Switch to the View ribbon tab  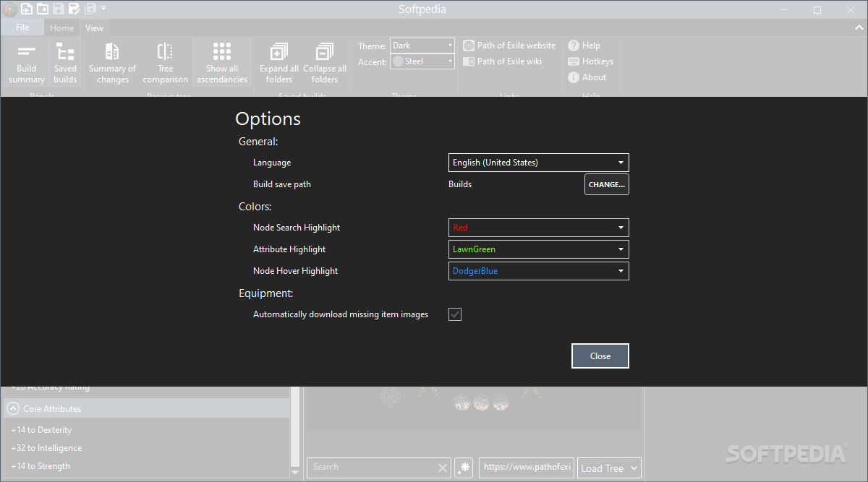(x=95, y=28)
